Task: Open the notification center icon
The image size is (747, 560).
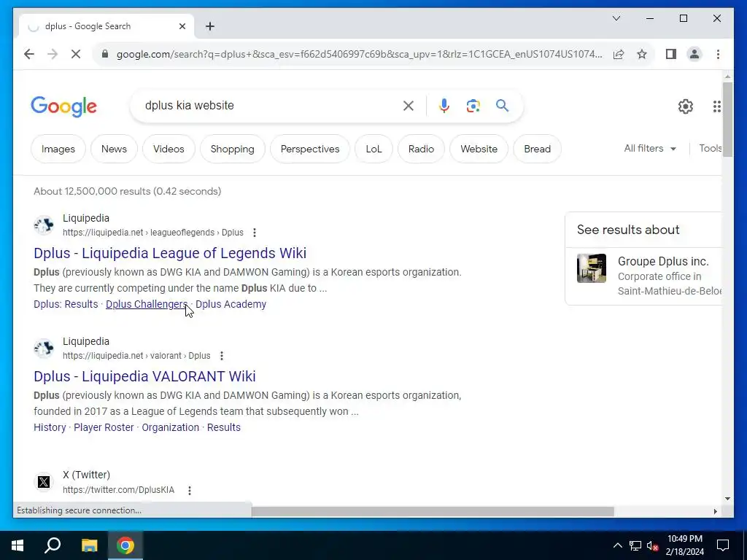Action: 723,545
